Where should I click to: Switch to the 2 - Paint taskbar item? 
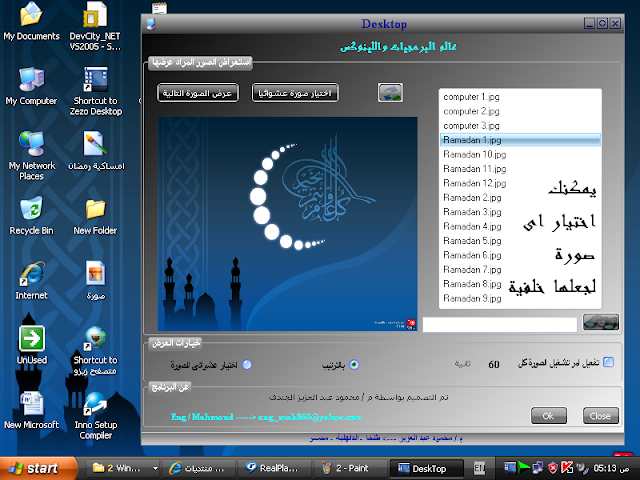[x=349, y=468]
